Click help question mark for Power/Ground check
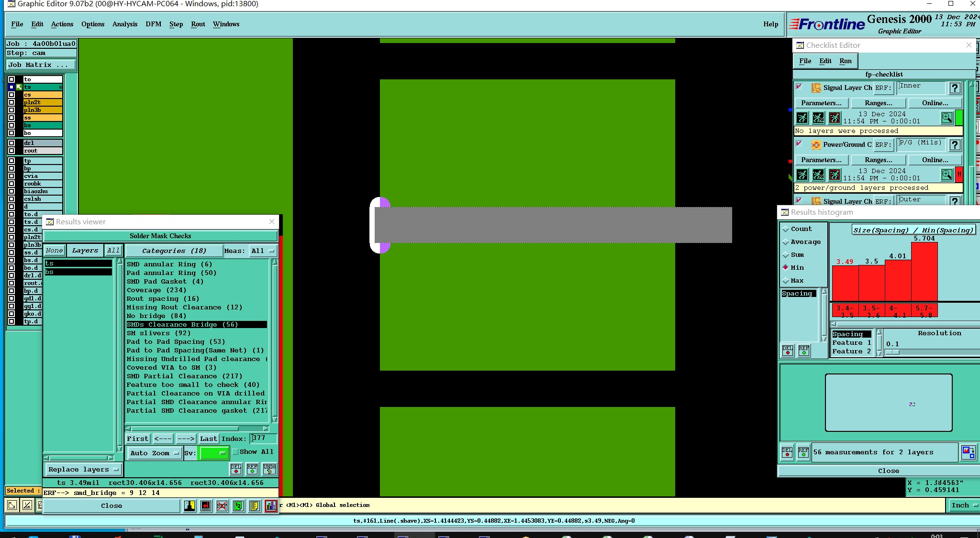Image resolution: width=980 pixels, height=538 pixels. [955, 145]
